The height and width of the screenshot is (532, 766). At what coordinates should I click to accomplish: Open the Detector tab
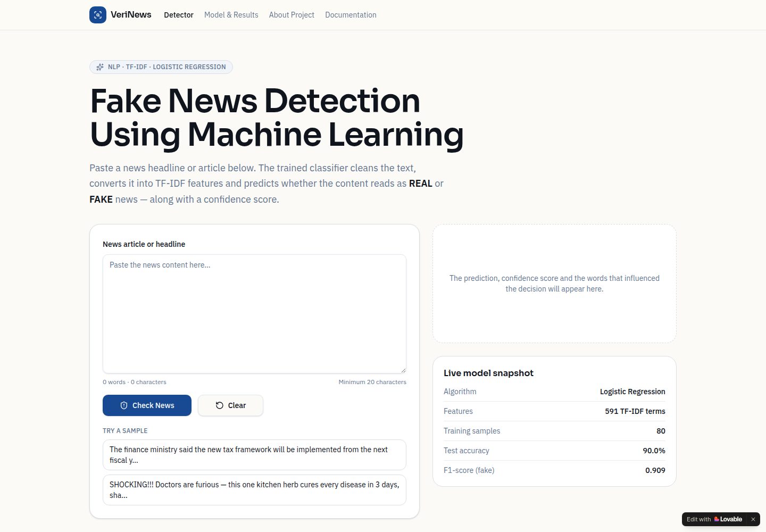(x=179, y=15)
